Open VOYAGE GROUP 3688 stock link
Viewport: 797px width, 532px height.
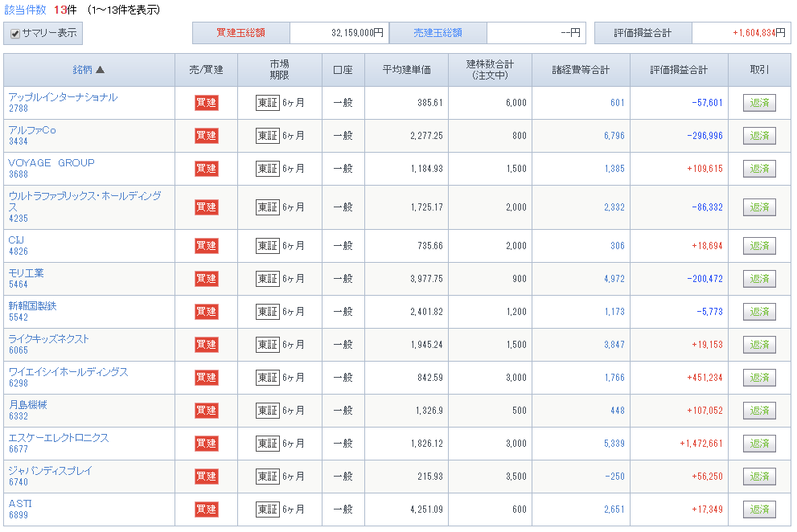[51, 168]
